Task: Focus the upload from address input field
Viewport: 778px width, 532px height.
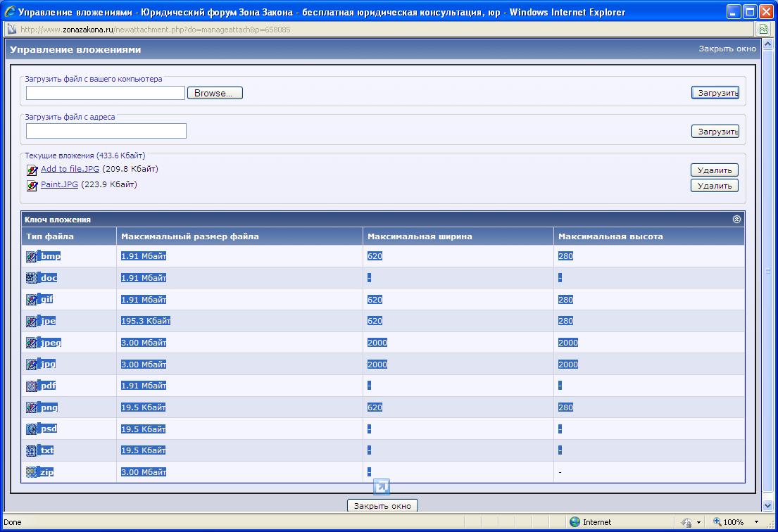Action: (106, 131)
